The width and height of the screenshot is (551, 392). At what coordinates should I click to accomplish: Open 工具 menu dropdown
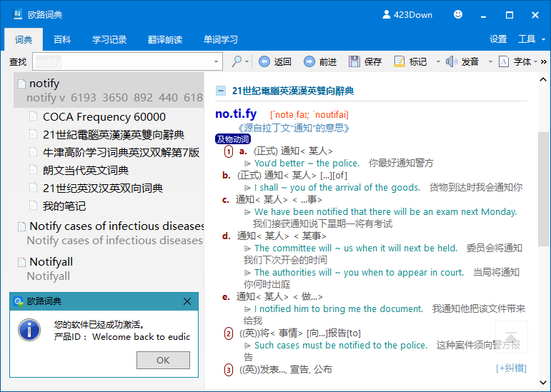pyautogui.click(x=531, y=39)
